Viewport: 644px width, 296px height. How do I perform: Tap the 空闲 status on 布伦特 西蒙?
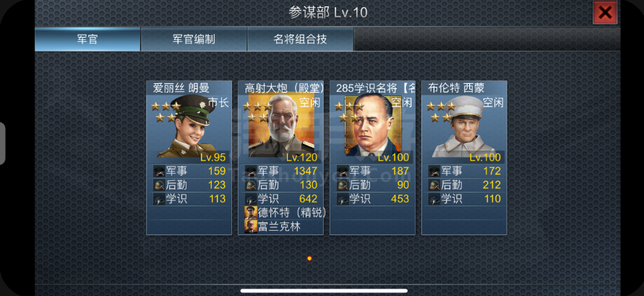click(x=493, y=102)
